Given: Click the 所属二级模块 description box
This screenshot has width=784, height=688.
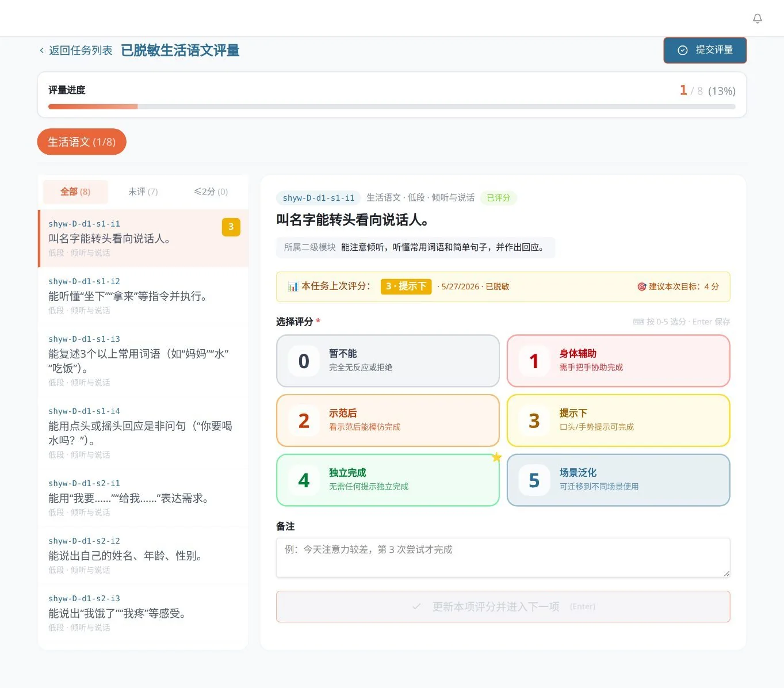Looking at the screenshot, I should [415, 247].
